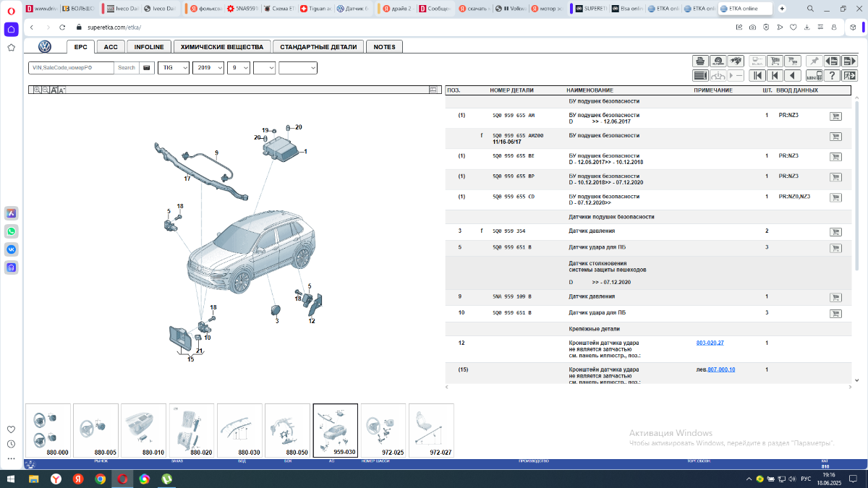Click the MINI calculator icon

pyautogui.click(x=815, y=75)
